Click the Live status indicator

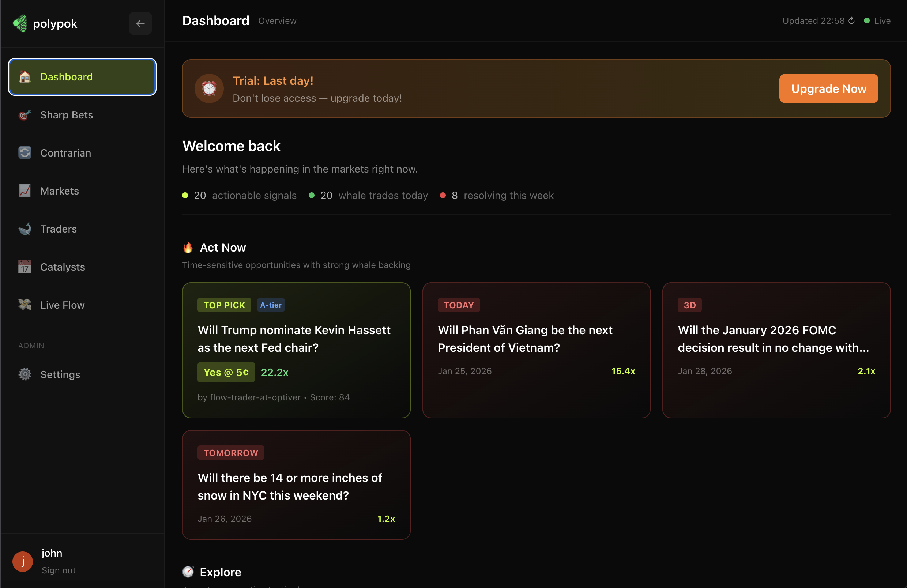(x=877, y=20)
